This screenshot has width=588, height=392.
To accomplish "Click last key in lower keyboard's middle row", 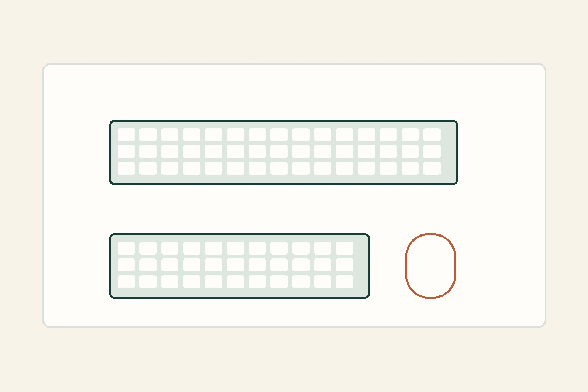I will (x=344, y=265).
